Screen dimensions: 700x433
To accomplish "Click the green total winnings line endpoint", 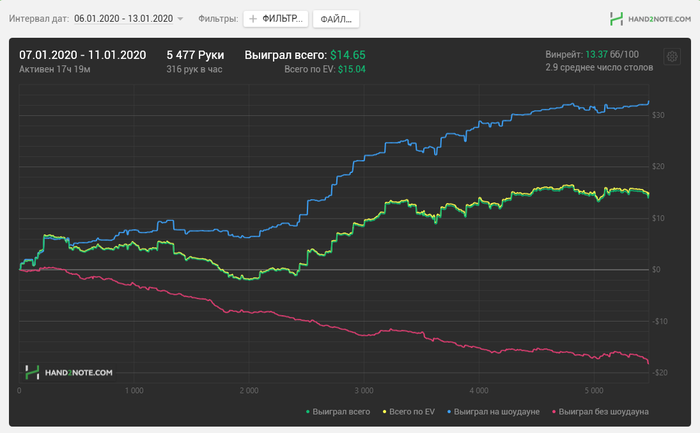I will (x=648, y=196).
